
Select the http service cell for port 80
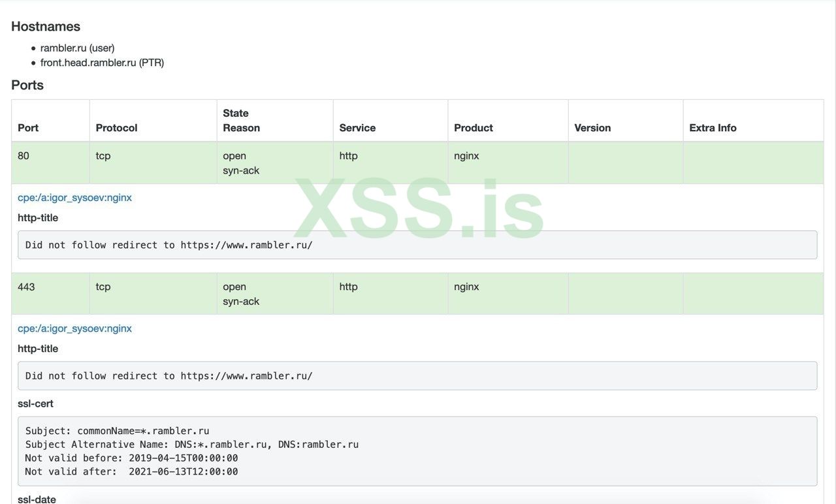pos(391,163)
